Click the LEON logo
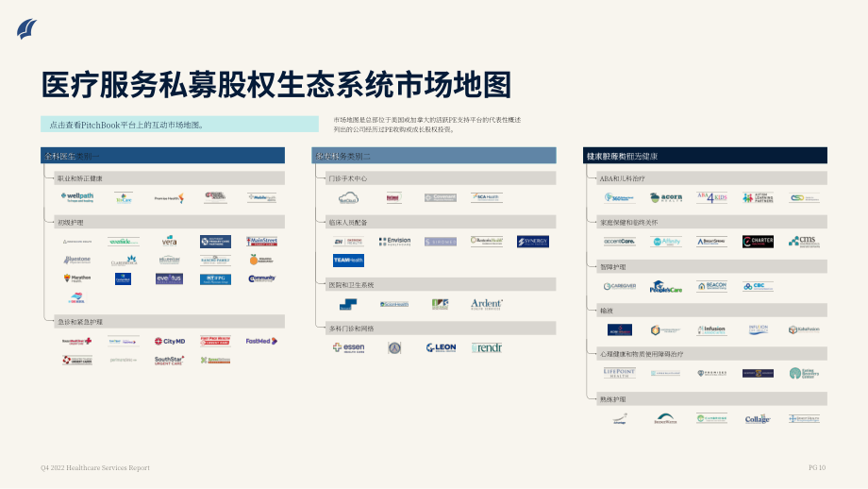 coord(441,347)
